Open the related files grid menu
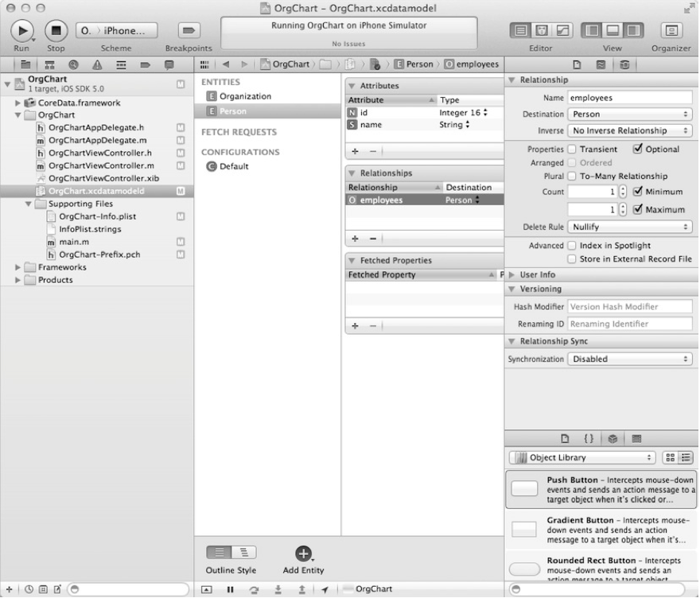Viewport: 700px width, 598px height. [204, 64]
